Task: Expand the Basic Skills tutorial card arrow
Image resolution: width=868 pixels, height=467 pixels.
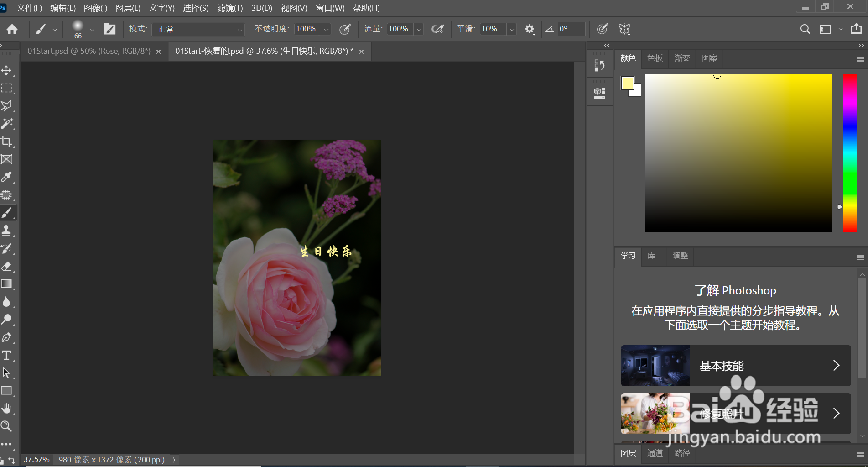Action: (x=836, y=365)
